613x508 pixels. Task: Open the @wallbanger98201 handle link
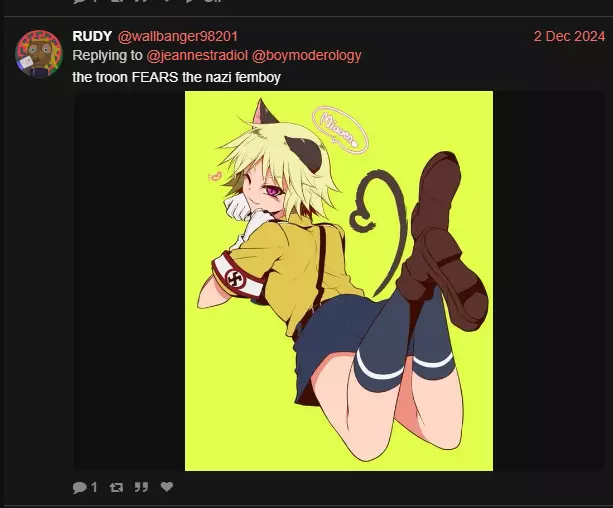click(177, 36)
